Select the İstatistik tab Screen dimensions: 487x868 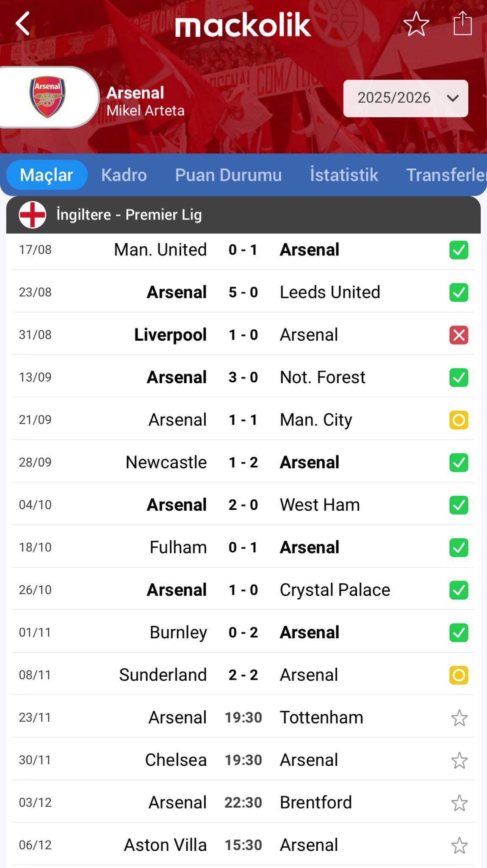pos(344,175)
